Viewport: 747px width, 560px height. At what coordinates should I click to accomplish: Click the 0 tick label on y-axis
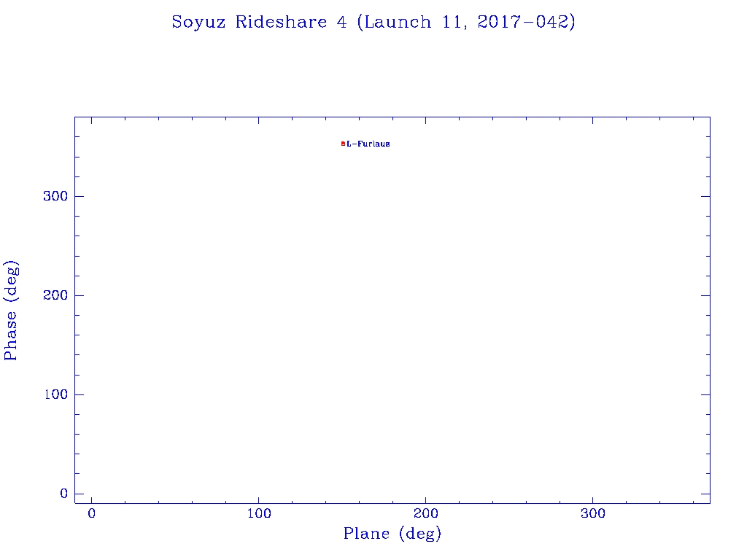(x=63, y=494)
